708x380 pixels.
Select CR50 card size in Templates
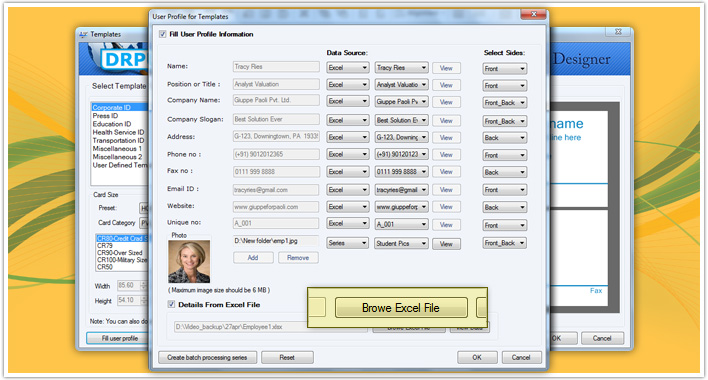[x=105, y=267]
